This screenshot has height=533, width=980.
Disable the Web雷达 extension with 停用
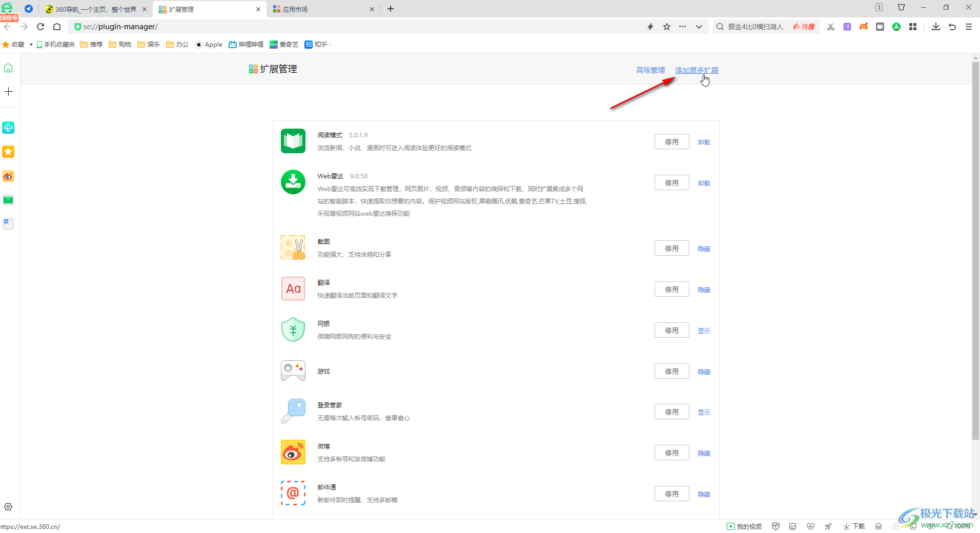click(672, 183)
